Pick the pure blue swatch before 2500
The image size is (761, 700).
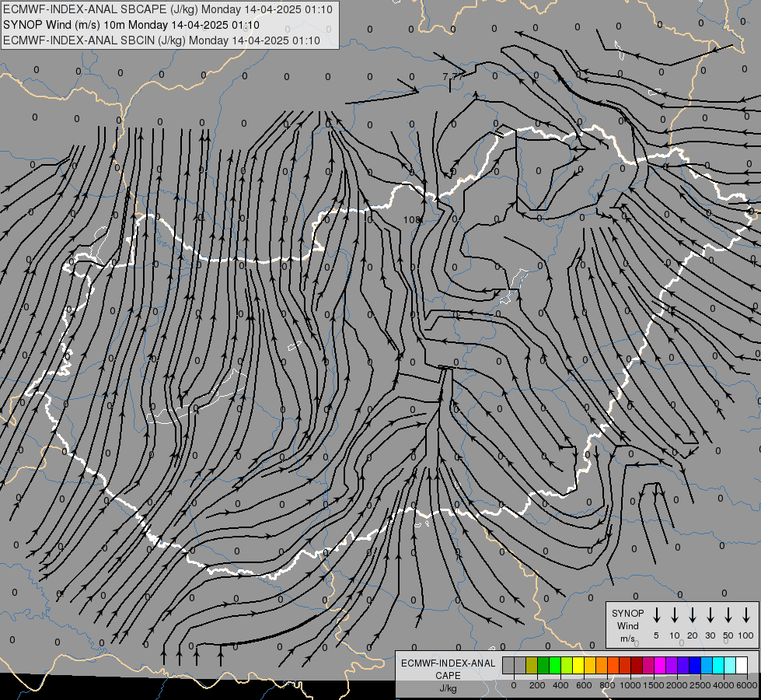(x=694, y=665)
